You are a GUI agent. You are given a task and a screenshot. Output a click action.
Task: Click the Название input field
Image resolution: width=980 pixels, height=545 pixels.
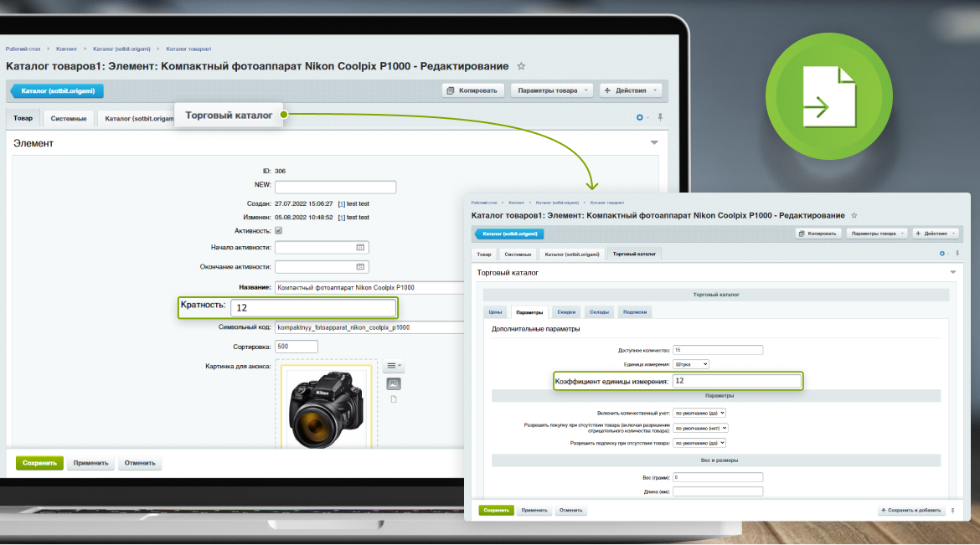(370, 287)
